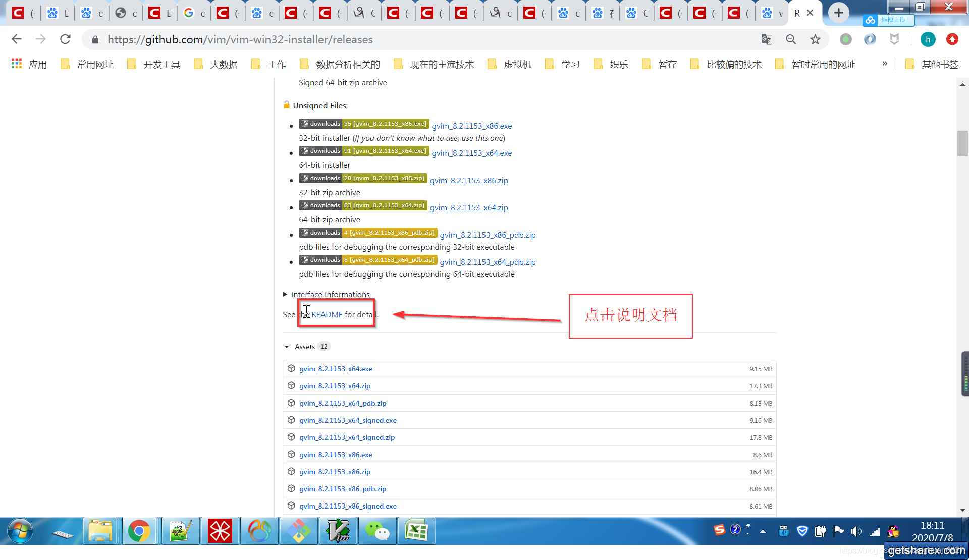Open a new browser tab
This screenshot has width=969, height=560.
click(838, 13)
